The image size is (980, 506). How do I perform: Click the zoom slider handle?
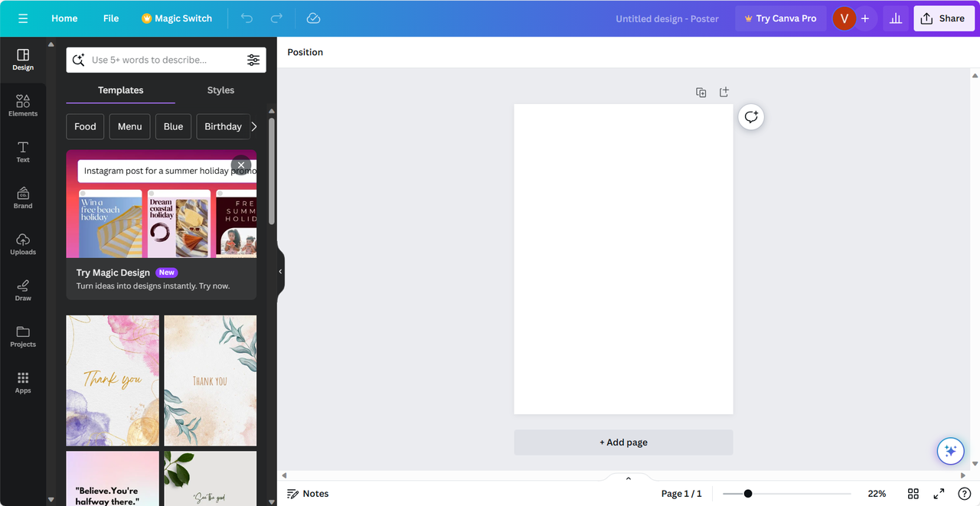[748, 494]
